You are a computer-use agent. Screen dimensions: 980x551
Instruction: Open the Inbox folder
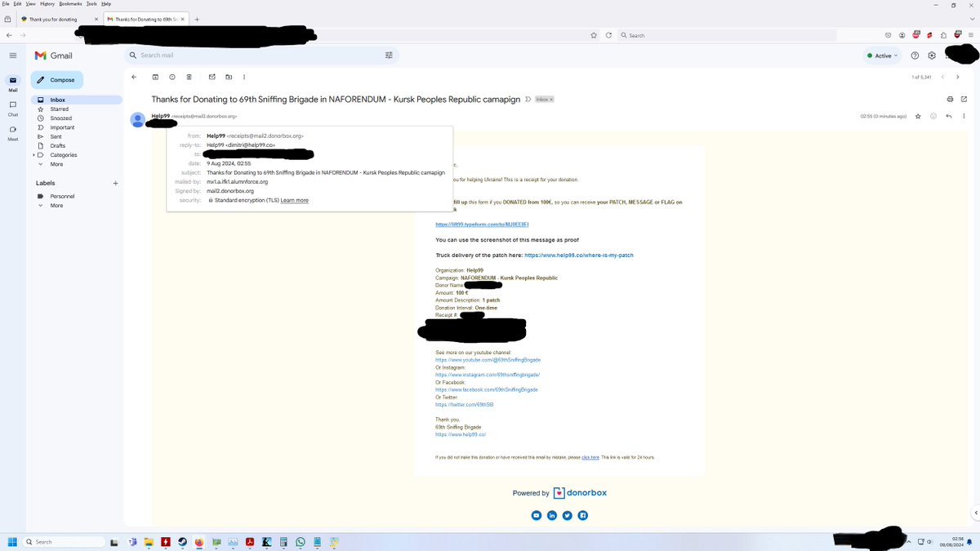pyautogui.click(x=76, y=100)
